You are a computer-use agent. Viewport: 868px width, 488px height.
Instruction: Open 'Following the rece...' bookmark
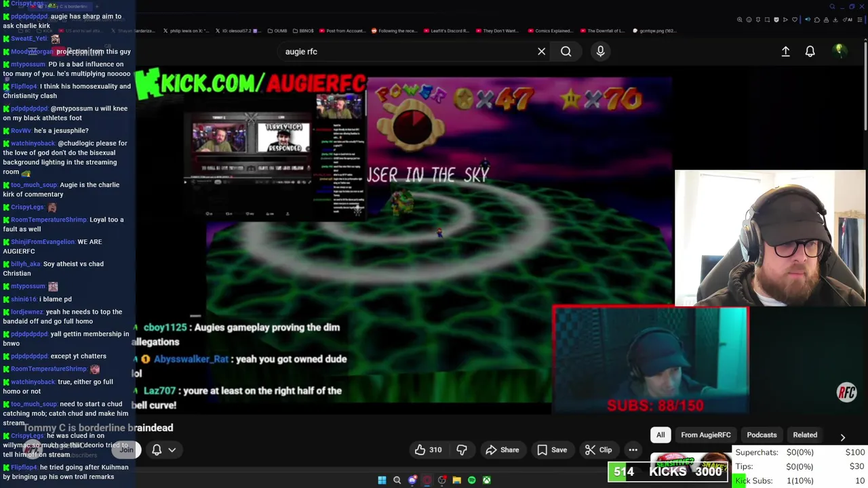[395, 30]
